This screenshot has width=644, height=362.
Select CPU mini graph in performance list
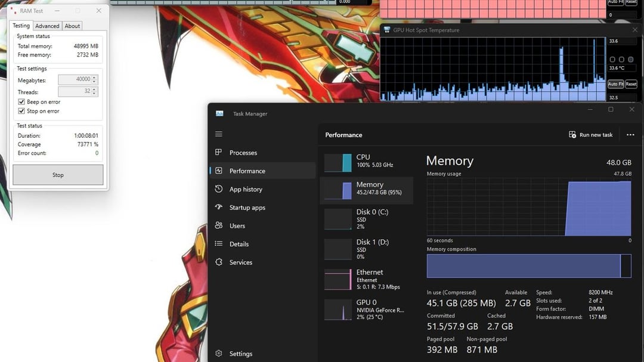(x=338, y=163)
